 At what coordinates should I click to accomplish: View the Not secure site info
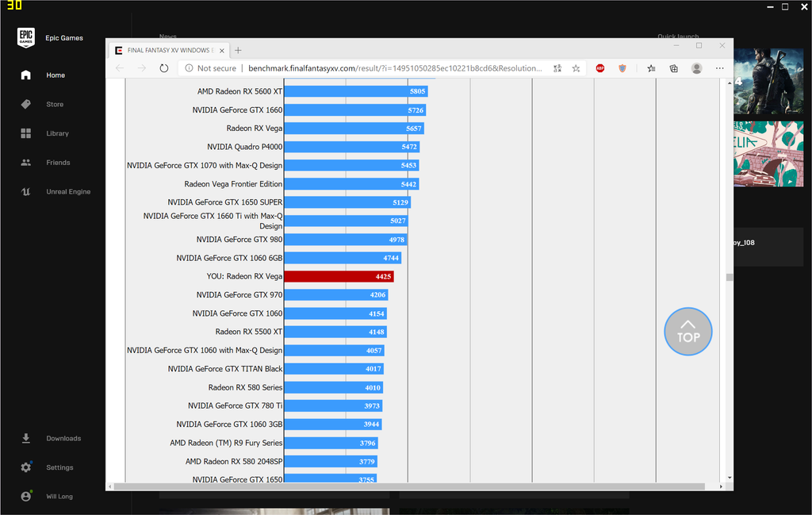pos(211,68)
